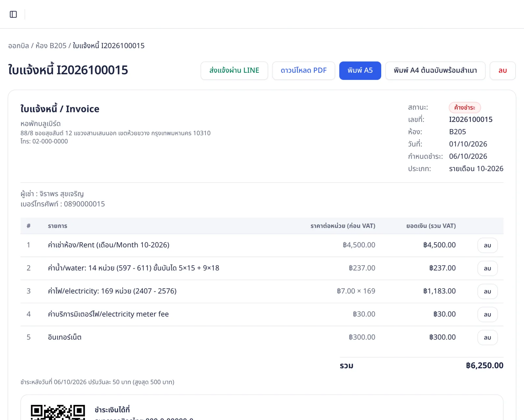Screen dimensions: 524x420
Task: Select the due date 06/10/2026 value
Action: point(468,156)
